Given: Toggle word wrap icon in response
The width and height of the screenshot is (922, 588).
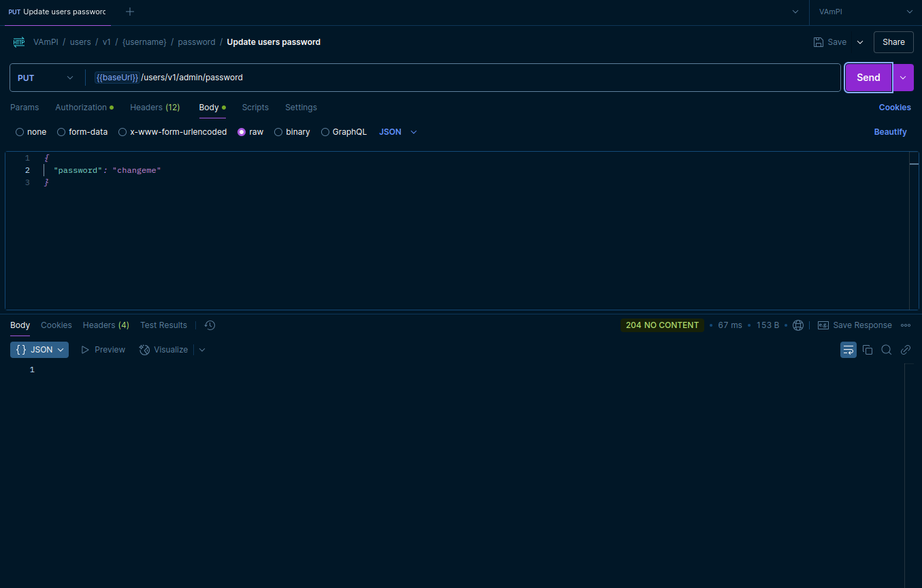Looking at the screenshot, I should pyautogui.click(x=848, y=350).
